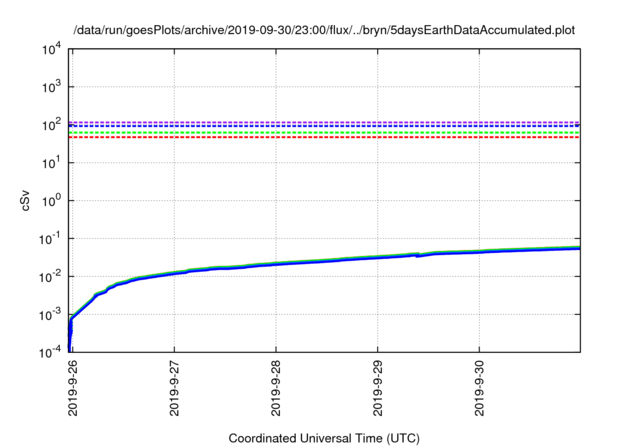Click the 10^-2 y-axis label
This screenshot has height=448, width=640.
[x=50, y=277]
